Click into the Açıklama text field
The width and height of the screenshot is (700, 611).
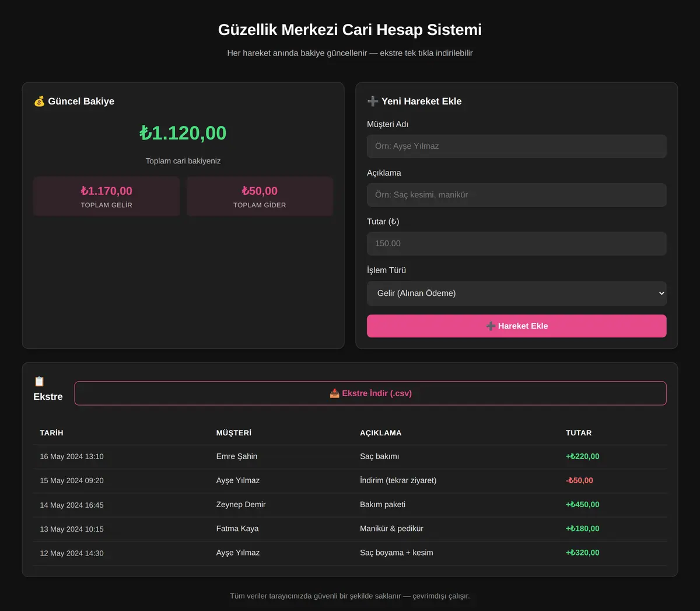click(x=517, y=195)
